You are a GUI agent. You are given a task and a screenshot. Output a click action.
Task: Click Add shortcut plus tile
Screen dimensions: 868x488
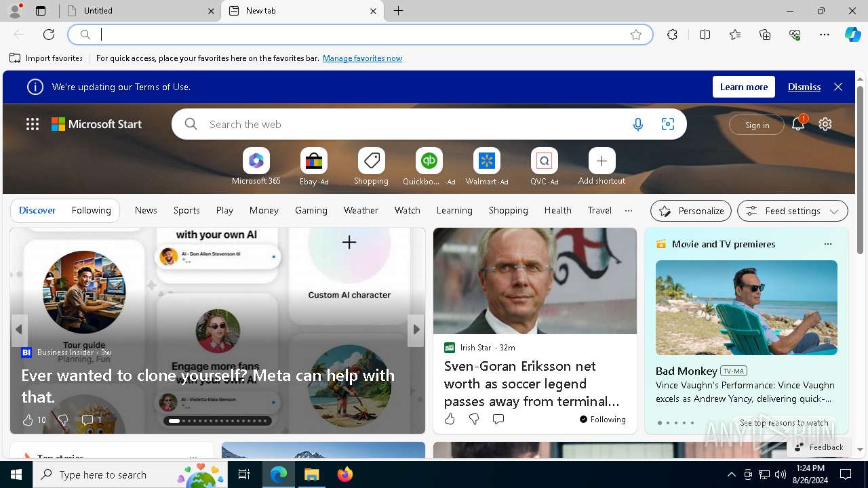(601, 166)
